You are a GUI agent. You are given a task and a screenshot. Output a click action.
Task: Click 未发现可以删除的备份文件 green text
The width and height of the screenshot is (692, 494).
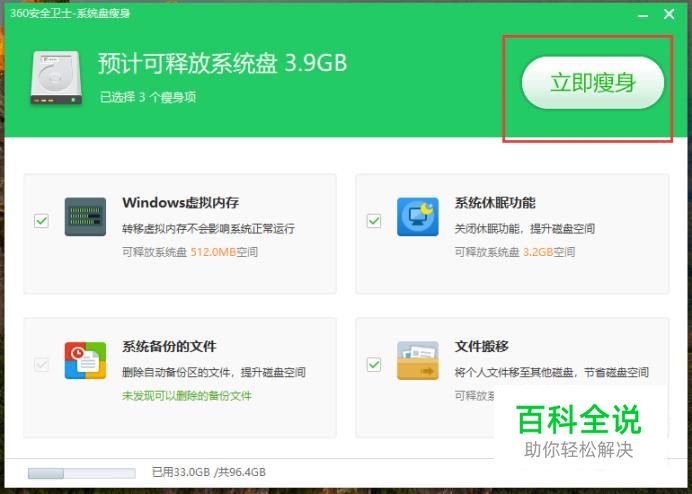coord(187,396)
